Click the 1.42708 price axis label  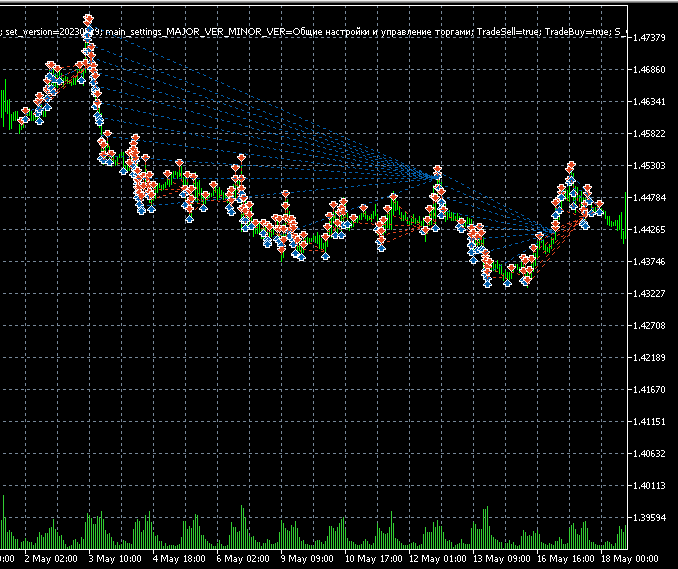[649, 326]
